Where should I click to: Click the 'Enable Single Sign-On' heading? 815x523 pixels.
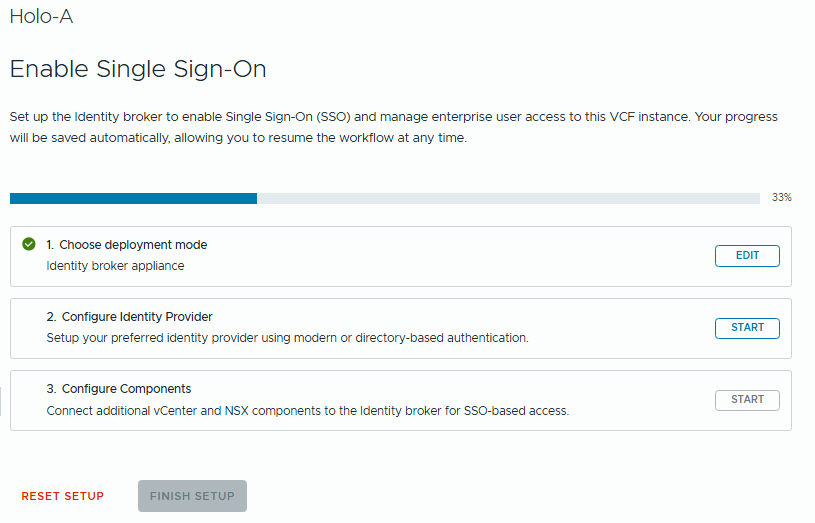point(137,69)
